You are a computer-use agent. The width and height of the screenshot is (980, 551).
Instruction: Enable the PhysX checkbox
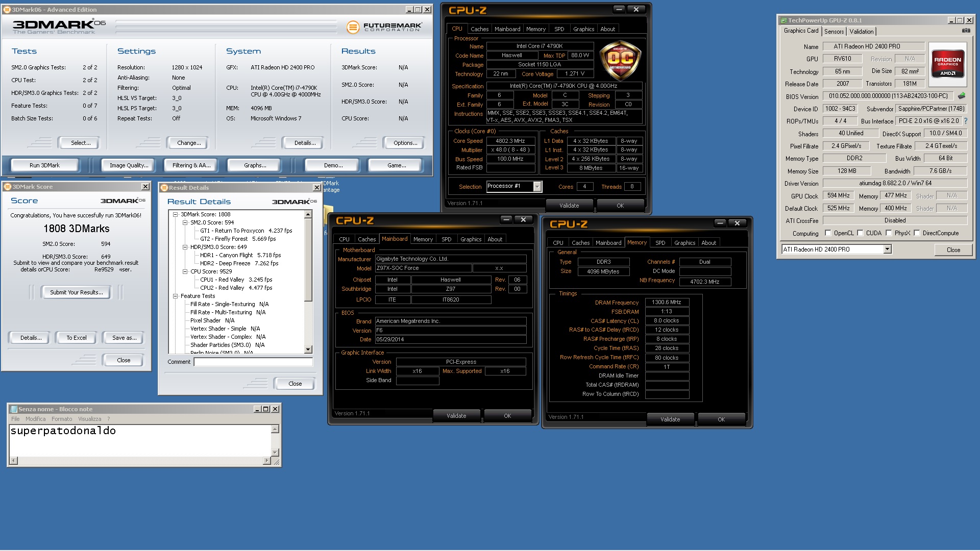(889, 233)
